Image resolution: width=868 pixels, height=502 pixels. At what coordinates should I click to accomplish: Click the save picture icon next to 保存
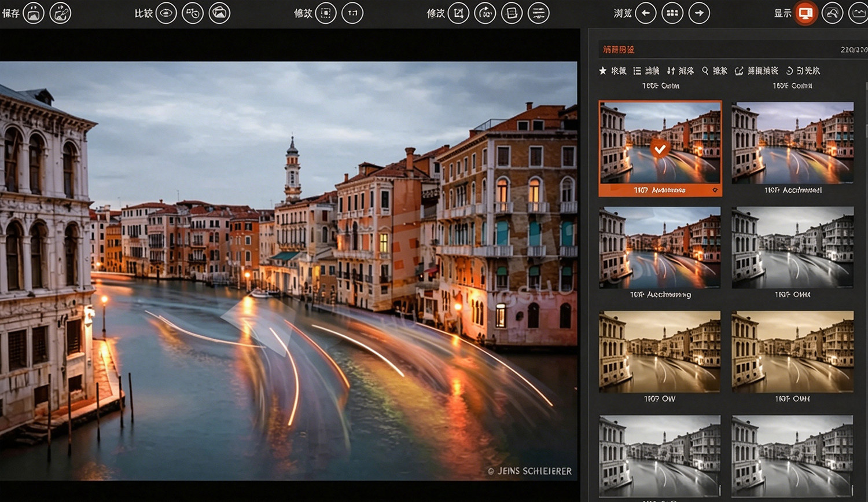[x=34, y=13]
